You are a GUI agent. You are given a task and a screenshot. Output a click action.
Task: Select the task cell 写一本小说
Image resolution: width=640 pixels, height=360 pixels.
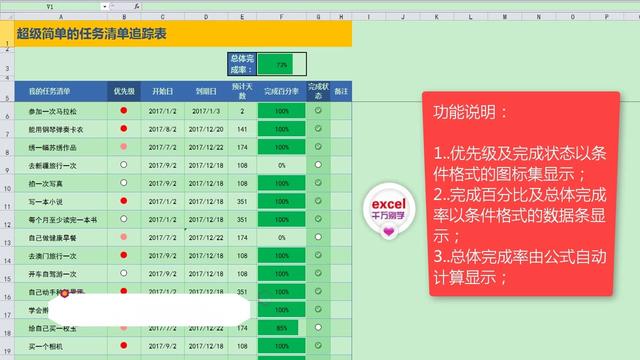pyautogui.click(x=61, y=202)
